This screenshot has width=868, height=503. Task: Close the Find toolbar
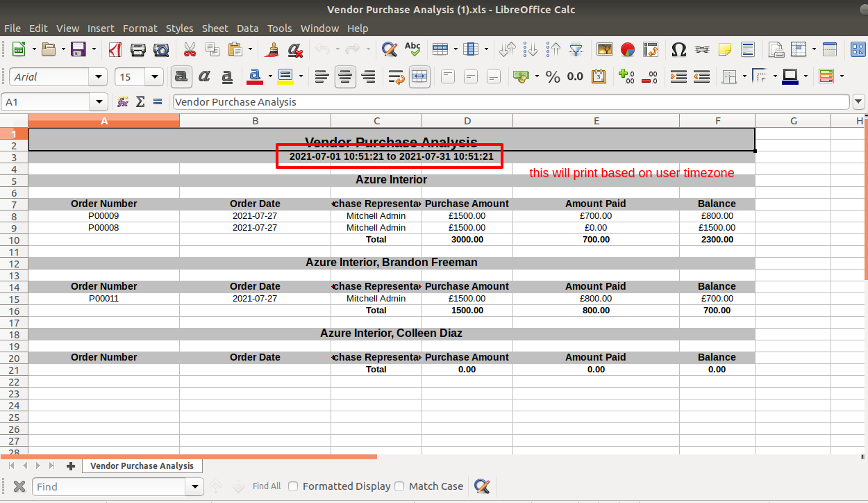point(19,486)
